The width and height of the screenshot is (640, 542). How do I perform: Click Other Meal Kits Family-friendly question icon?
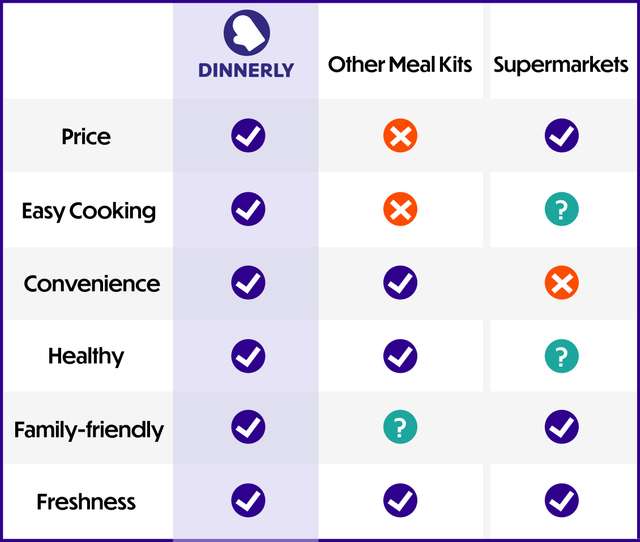tap(400, 427)
